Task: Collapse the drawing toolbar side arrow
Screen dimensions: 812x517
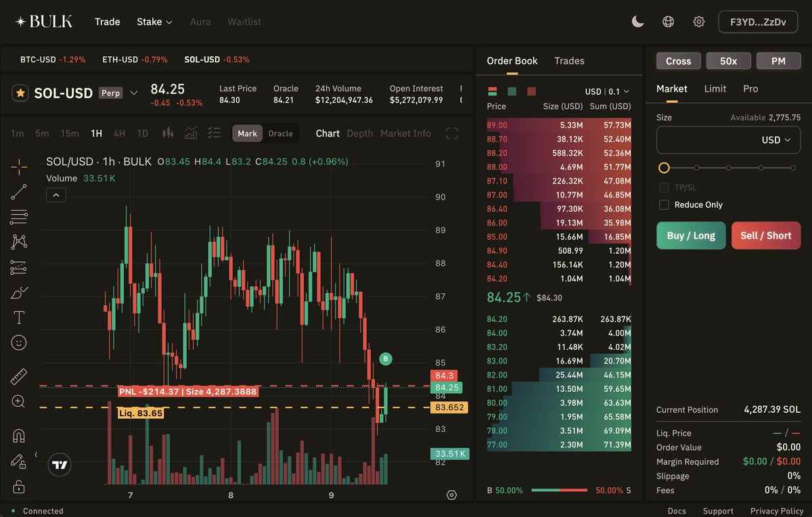Action: [36, 455]
